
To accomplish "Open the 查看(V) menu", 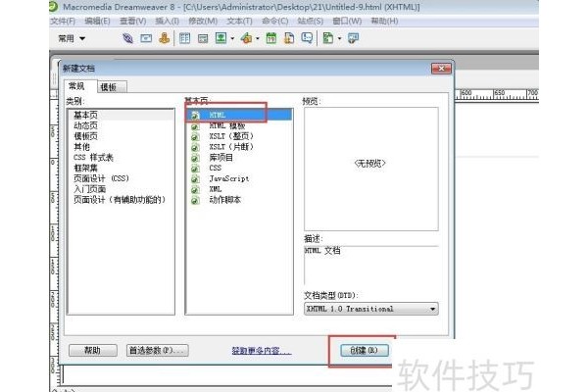I will [x=132, y=21].
